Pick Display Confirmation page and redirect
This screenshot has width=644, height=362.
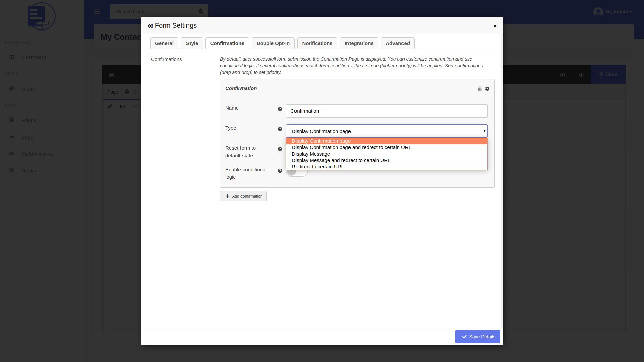[351, 147]
